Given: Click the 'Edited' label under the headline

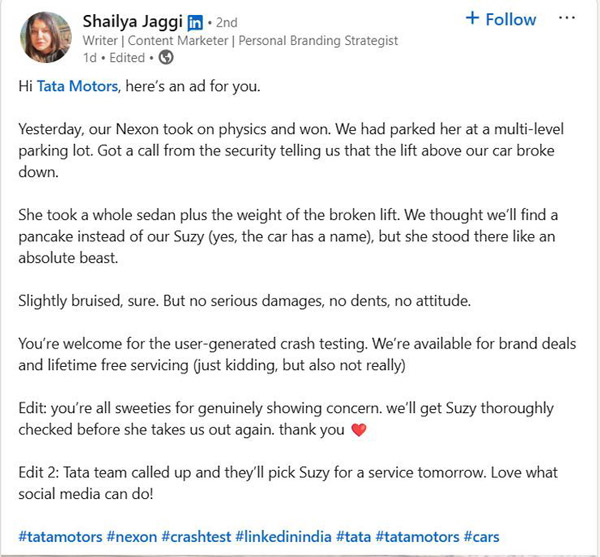Looking at the screenshot, I should click(x=127, y=58).
